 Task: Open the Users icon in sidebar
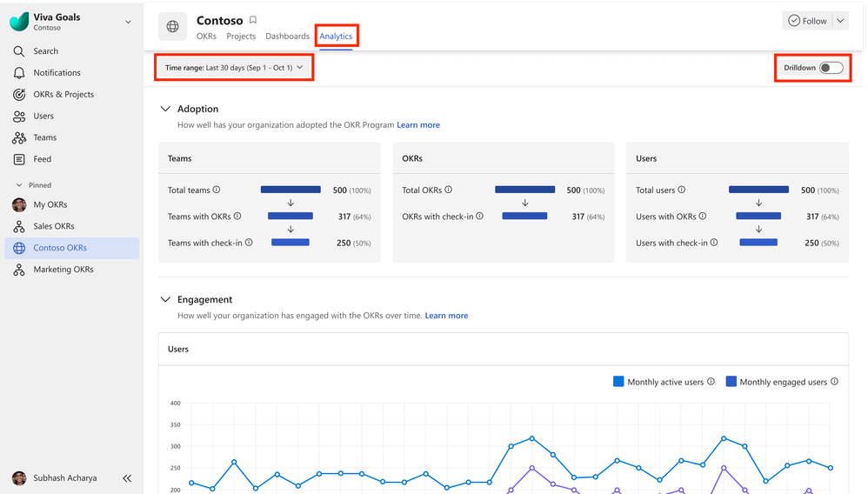(x=19, y=116)
